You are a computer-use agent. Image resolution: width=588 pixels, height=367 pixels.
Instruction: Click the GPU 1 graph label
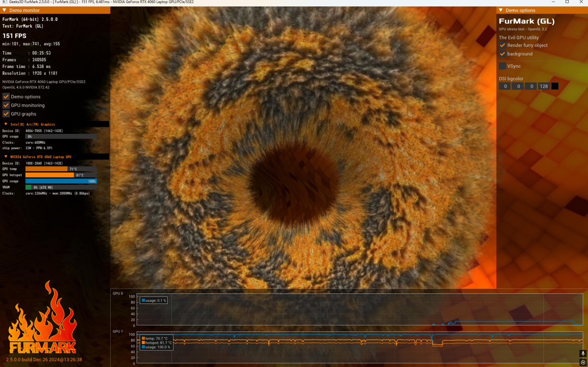[118, 331]
